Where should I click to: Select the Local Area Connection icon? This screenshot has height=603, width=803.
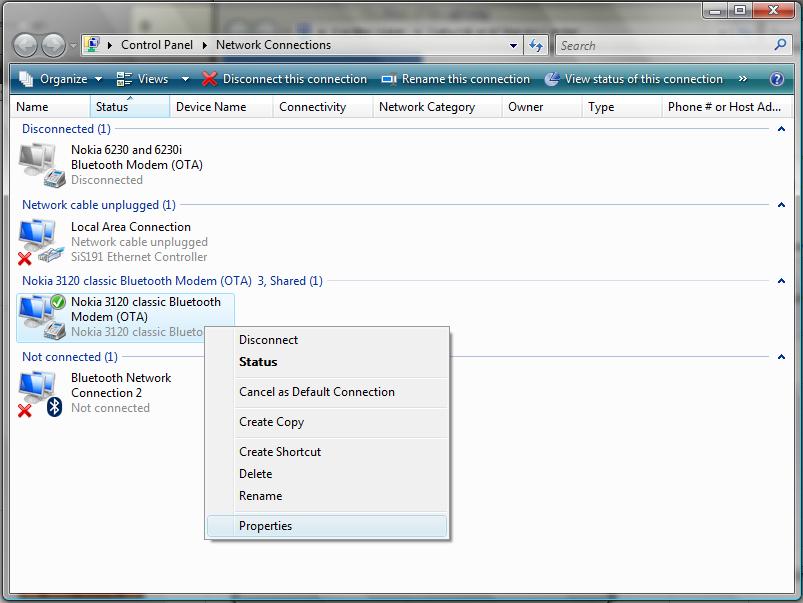tap(42, 241)
